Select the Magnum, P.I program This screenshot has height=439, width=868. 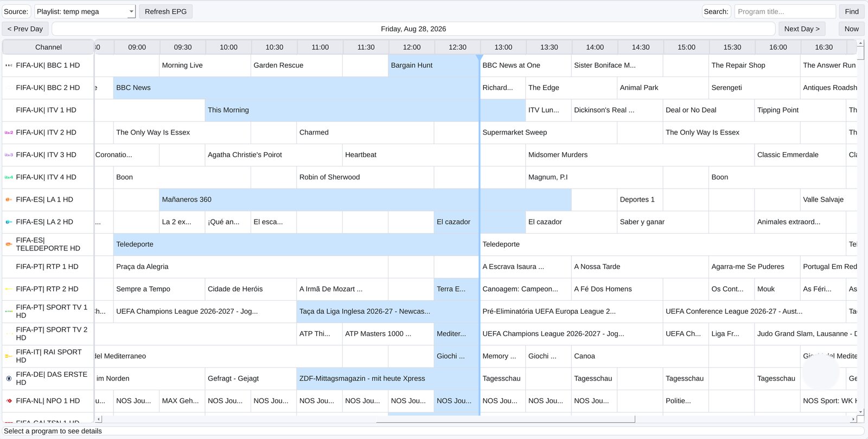[x=594, y=177]
